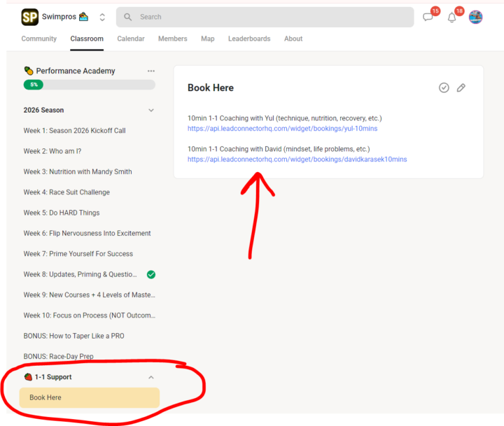Open the davidkarasek10mins booking link

point(297,159)
